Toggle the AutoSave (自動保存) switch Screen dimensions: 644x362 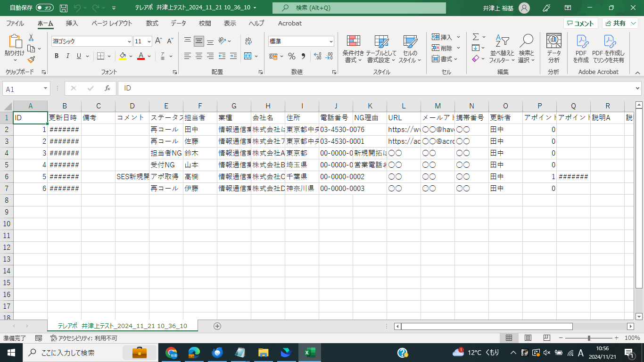click(x=45, y=8)
